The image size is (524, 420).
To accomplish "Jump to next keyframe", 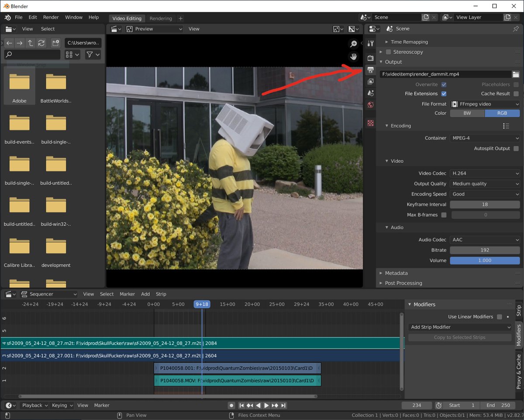I will point(275,406).
